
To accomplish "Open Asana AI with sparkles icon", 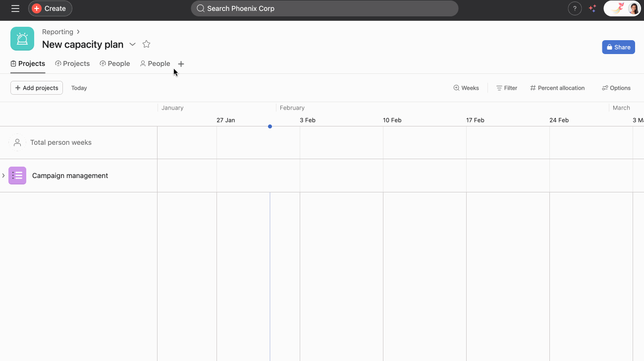I will 592,8.
